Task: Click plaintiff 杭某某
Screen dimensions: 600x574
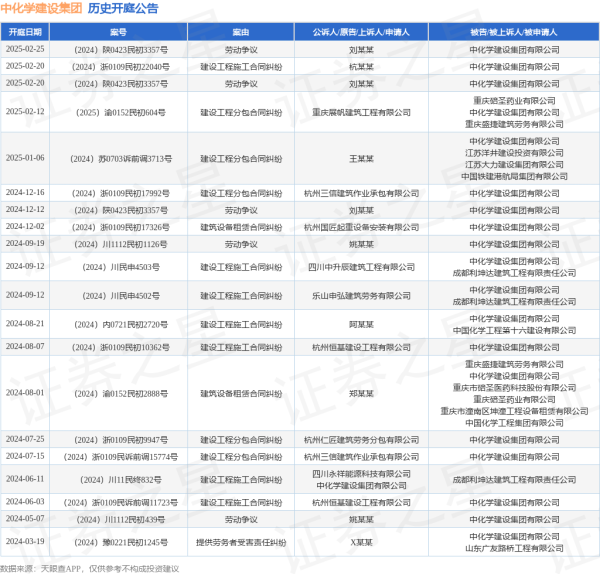Action: (x=361, y=67)
